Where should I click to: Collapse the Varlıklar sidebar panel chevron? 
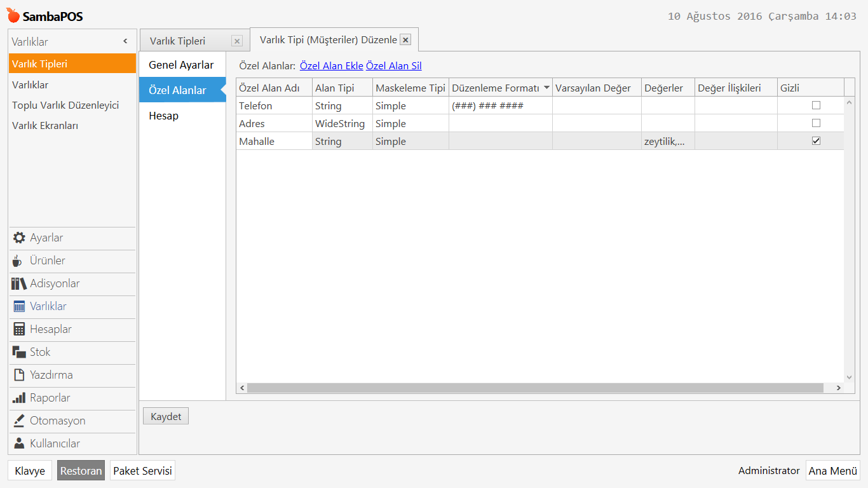(x=125, y=41)
